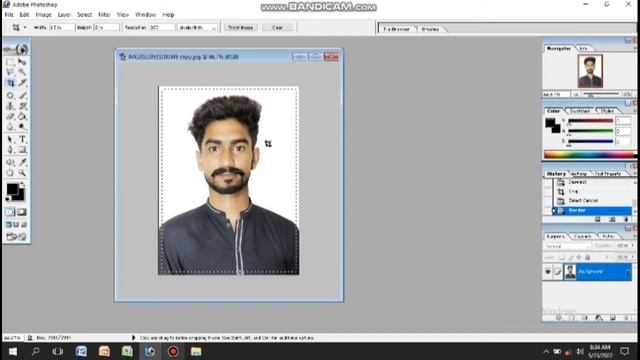Select the Paint Bucket tool
This screenshot has height=360, width=640.
pyautogui.click(x=22, y=116)
